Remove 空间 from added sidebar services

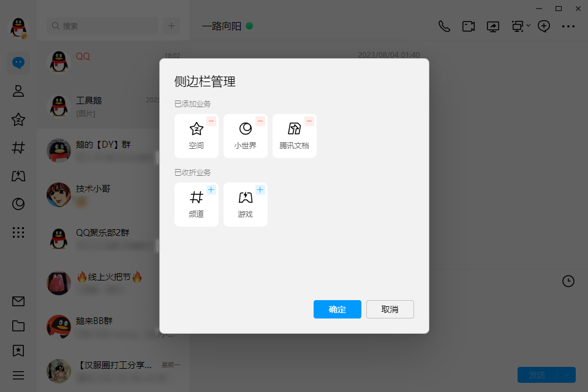[211, 121]
